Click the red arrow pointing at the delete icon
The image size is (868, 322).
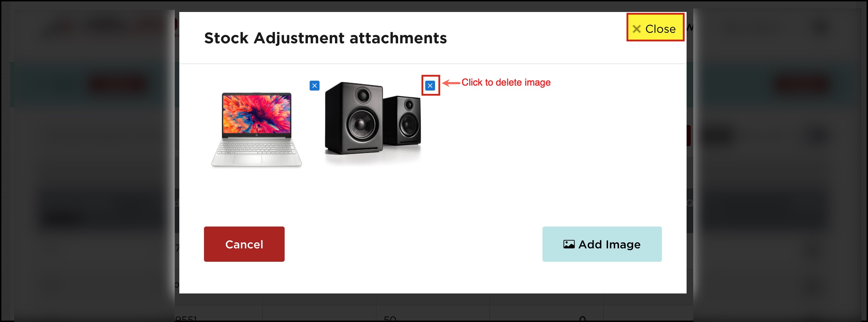tap(451, 83)
